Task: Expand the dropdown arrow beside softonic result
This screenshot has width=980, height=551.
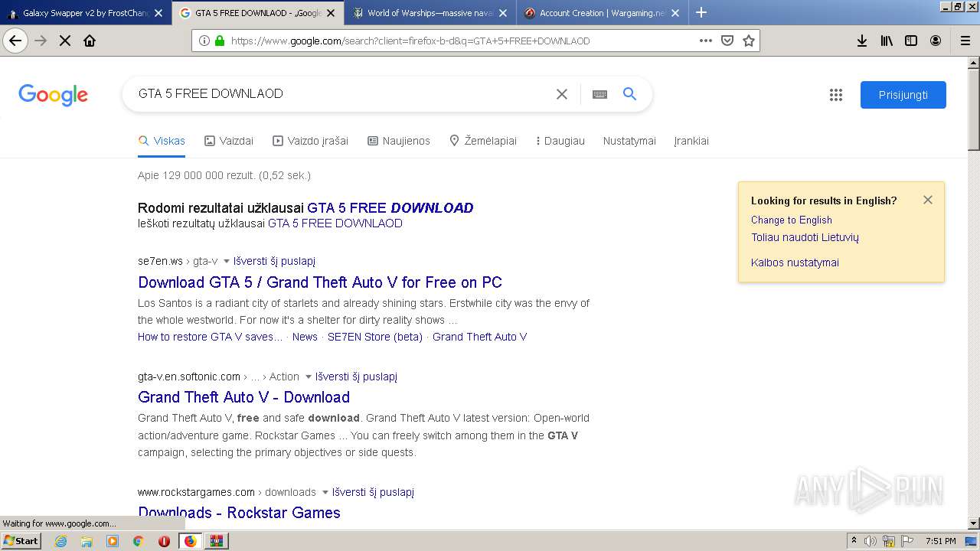Action: [309, 377]
